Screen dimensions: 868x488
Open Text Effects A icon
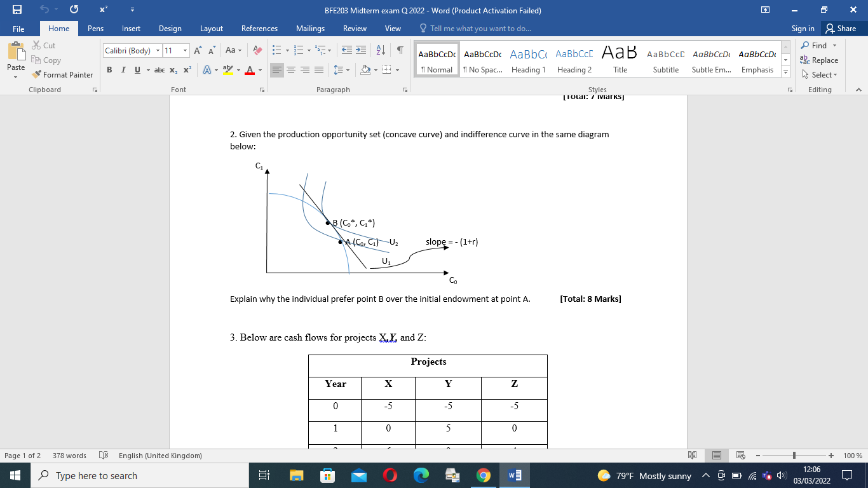pos(206,70)
